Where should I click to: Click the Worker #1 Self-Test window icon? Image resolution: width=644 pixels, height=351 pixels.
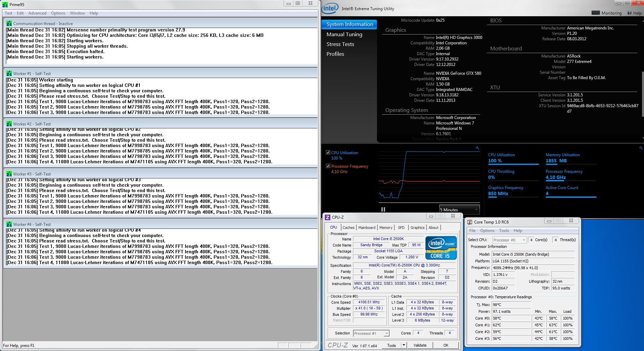coord(9,73)
